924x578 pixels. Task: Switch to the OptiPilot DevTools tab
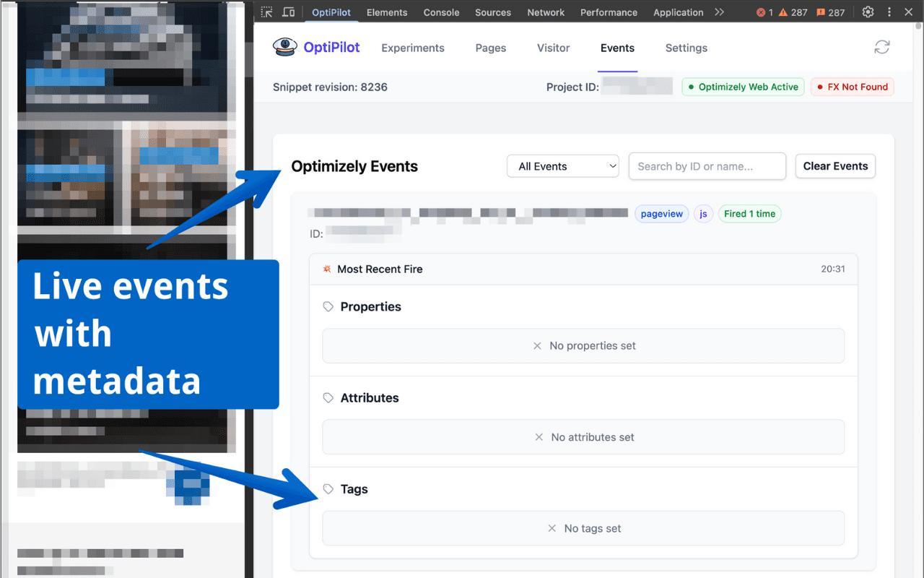tap(331, 12)
